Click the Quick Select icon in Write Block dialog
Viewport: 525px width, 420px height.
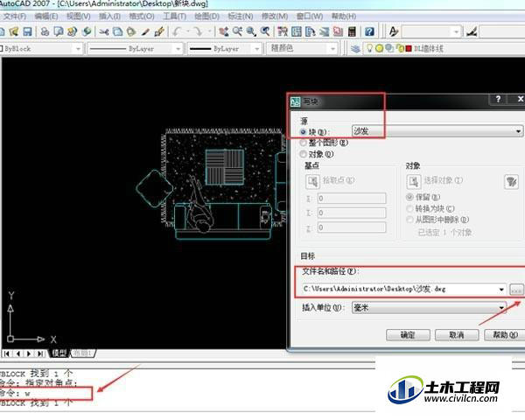coord(511,182)
